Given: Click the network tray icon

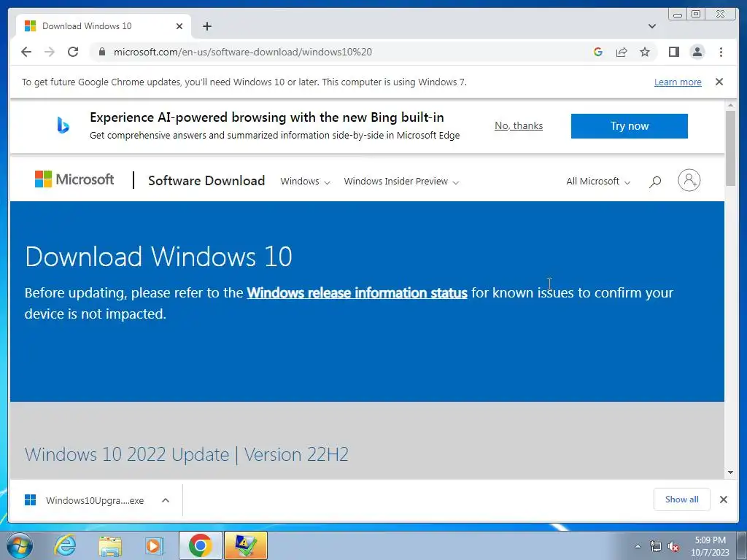Looking at the screenshot, I should 656,546.
